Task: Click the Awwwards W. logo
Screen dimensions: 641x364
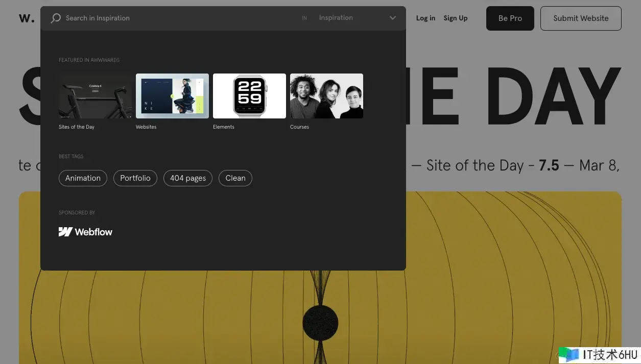Action: point(27,18)
